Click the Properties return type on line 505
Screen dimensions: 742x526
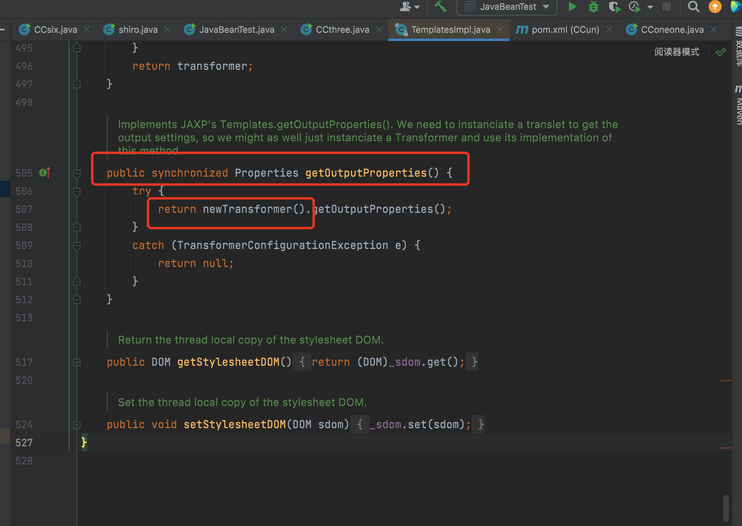pos(266,173)
